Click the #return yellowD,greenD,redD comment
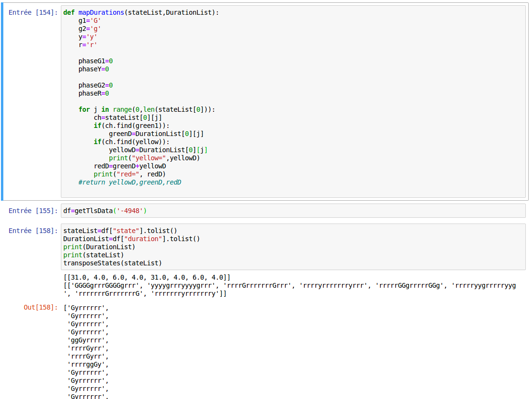The height and width of the screenshot is (399, 532). (130, 182)
